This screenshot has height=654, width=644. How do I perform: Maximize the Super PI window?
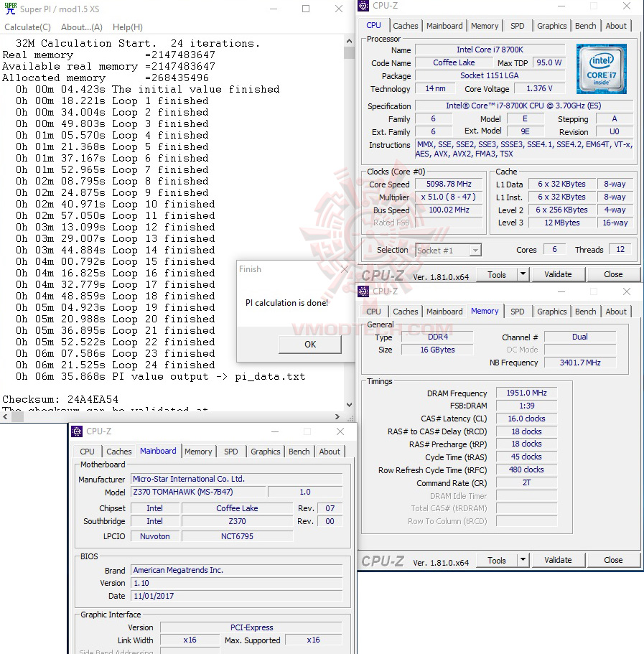(x=306, y=9)
